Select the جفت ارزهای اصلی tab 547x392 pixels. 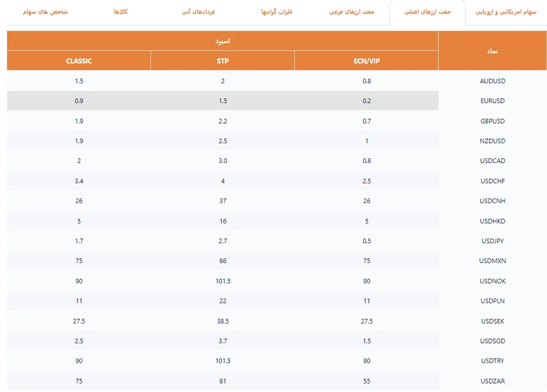tap(428, 12)
